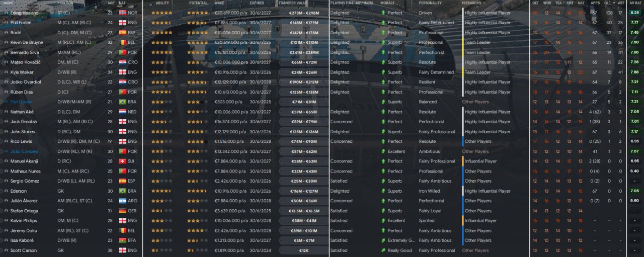
Task: Click the Netherlands flag in Nathan Aké's row
Action: coord(122,112)
